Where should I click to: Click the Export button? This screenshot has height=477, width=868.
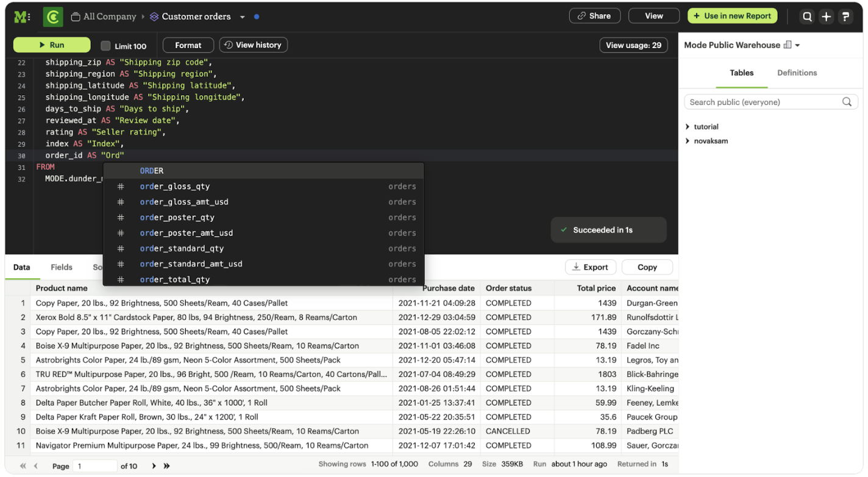point(590,267)
